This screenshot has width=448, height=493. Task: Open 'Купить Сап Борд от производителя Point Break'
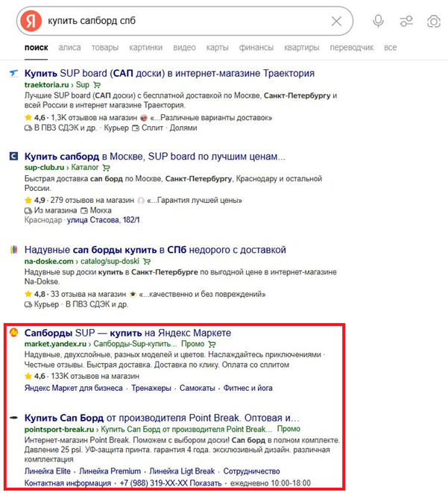pyautogui.click(x=162, y=418)
